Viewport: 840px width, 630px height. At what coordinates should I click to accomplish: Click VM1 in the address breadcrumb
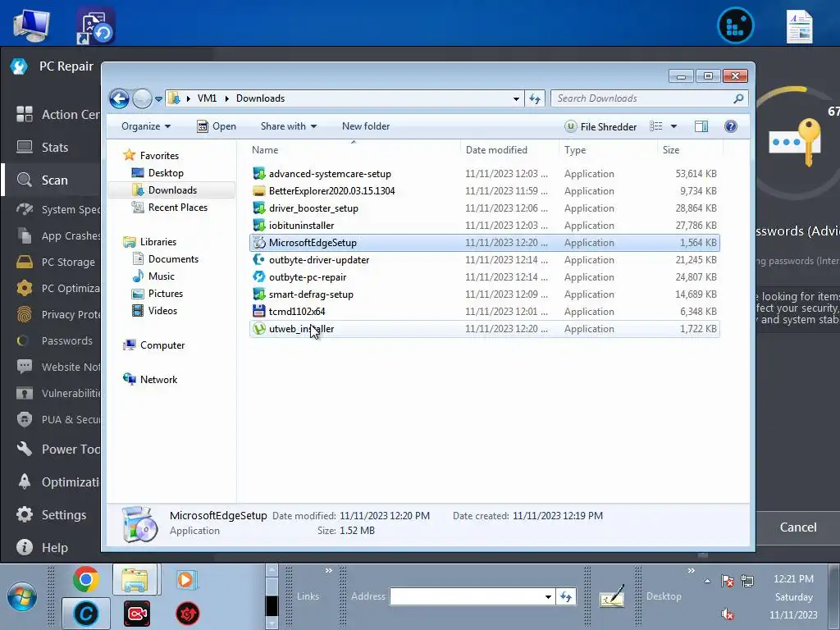(207, 98)
